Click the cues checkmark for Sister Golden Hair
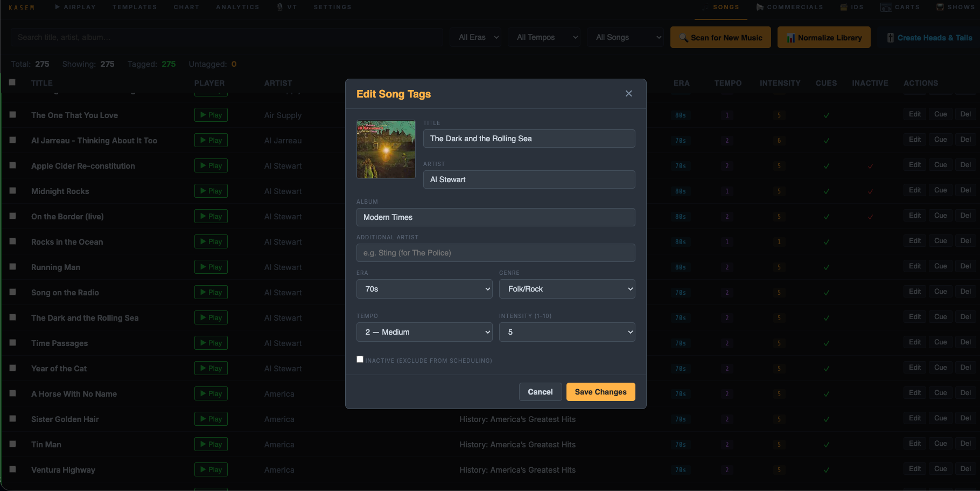980x491 pixels. click(x=827, y=419)
